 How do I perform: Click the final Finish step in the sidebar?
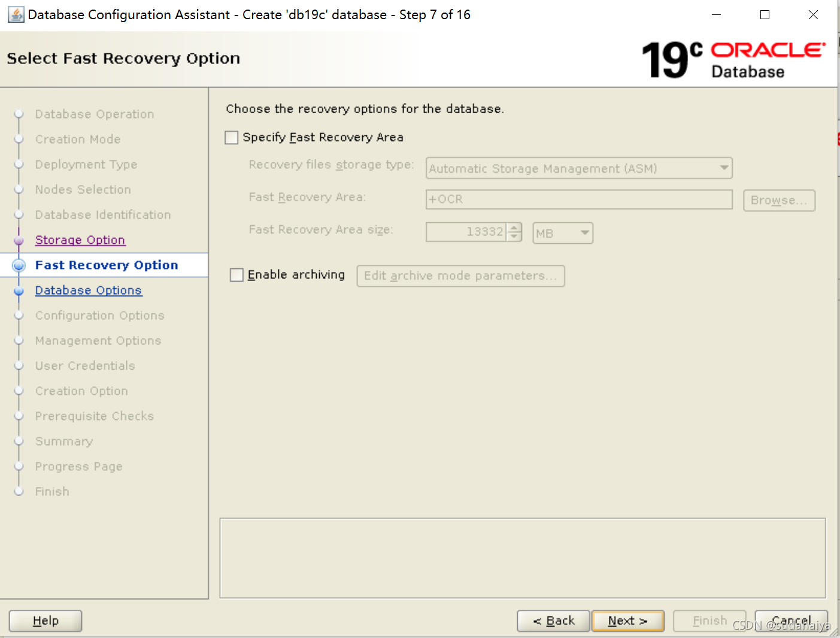click(x=52, y=491)
